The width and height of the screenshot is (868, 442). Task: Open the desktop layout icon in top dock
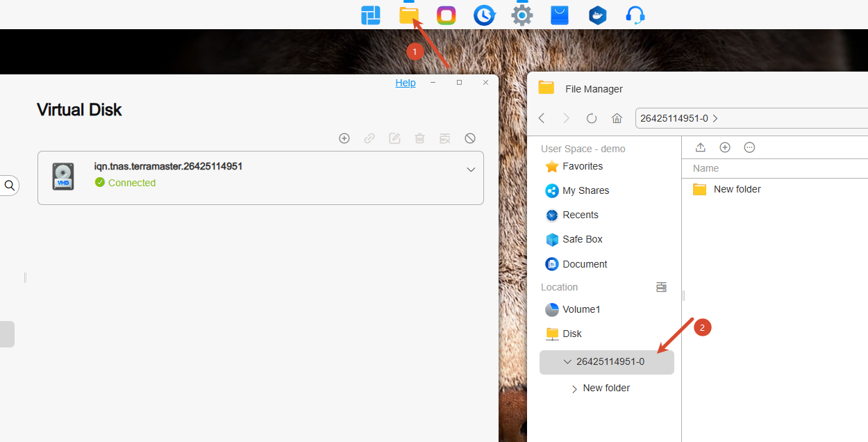pos(371,15)
